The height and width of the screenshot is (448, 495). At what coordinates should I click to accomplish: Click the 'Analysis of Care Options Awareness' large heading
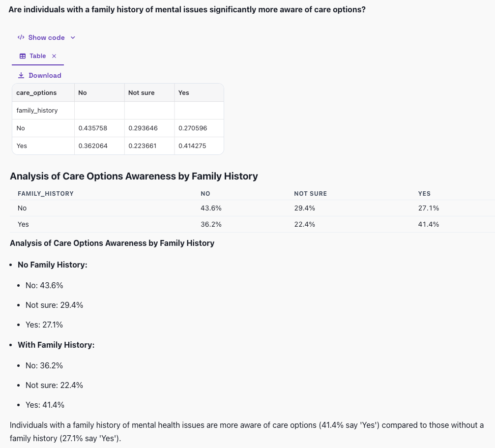pos(134,176)
